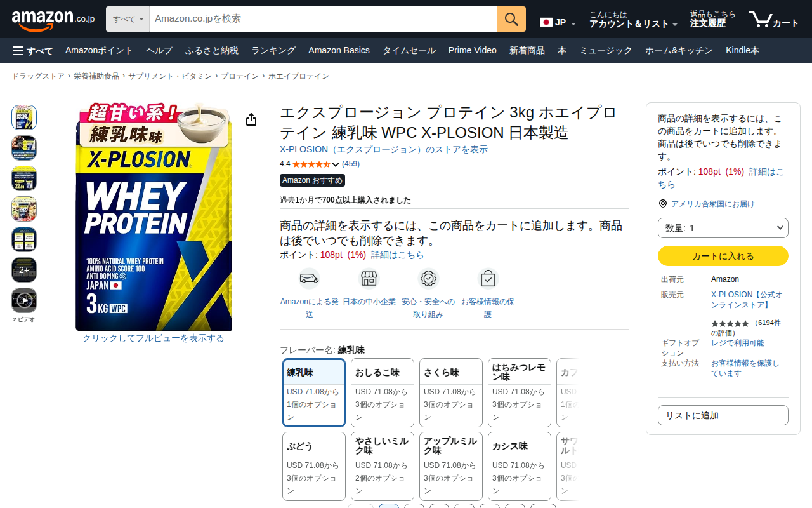This screenshot has width=812, height=508.
Task: Click the 日本の中小企業 store icon
Action: pos(369,278)
